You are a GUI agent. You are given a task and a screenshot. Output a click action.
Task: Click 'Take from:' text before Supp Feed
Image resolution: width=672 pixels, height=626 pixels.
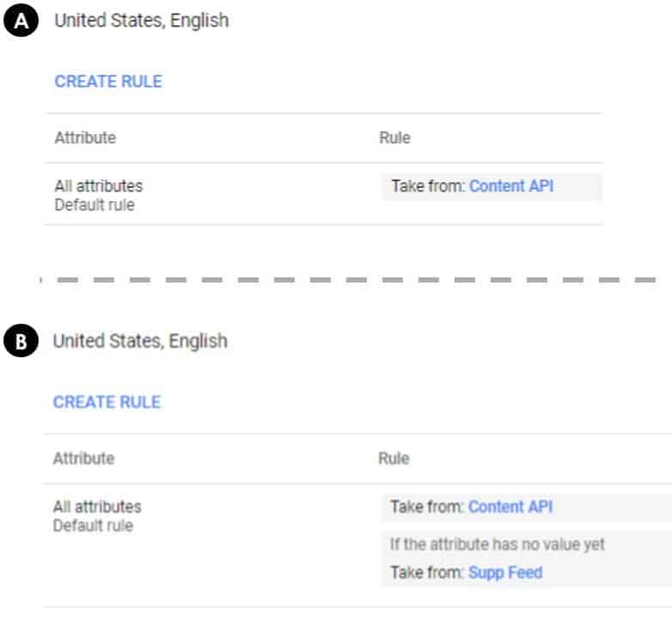point(427,573)
